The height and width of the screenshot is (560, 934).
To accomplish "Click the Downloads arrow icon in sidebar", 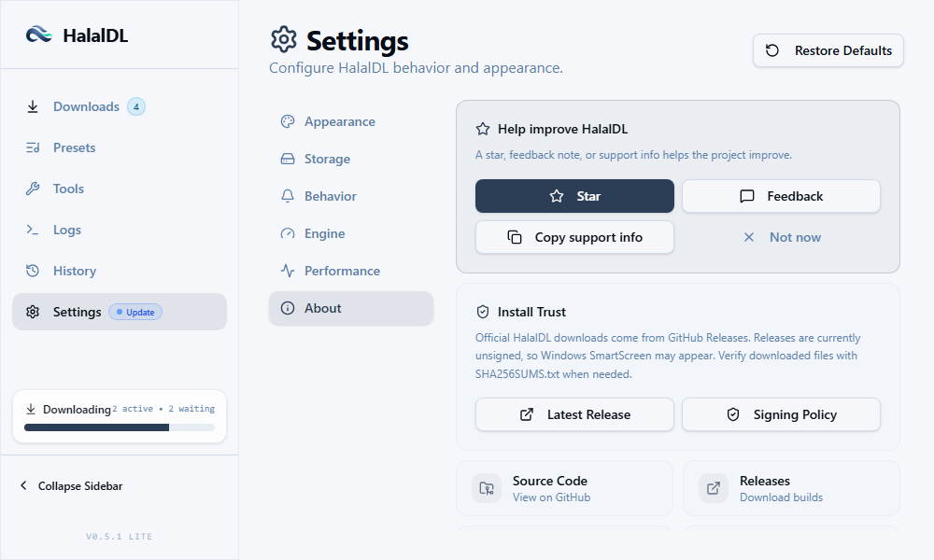I will pos(32,106).
